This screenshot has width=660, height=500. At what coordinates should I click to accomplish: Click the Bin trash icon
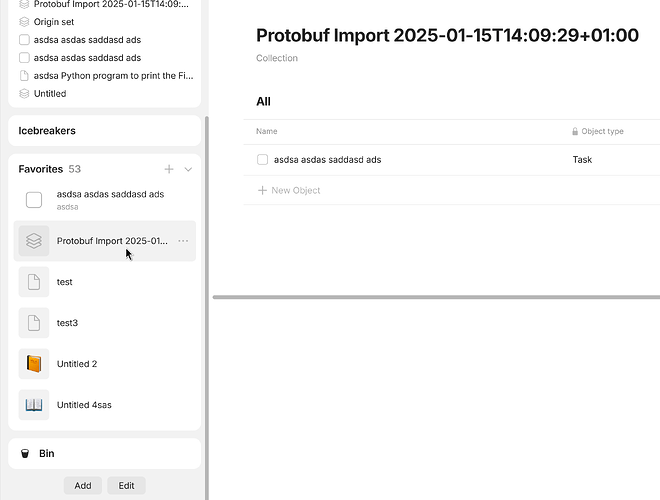coord(25,453)
